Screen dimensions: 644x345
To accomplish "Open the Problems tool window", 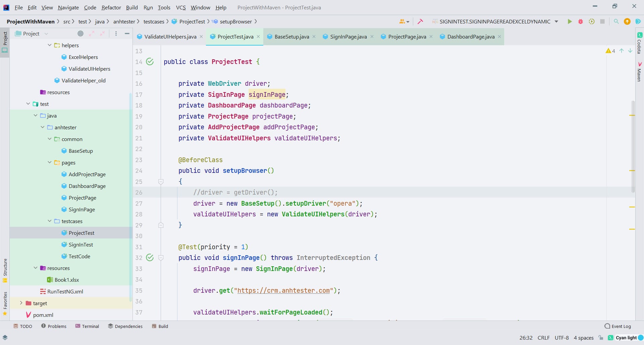I will pyautogui.click(x=54, y=326).
